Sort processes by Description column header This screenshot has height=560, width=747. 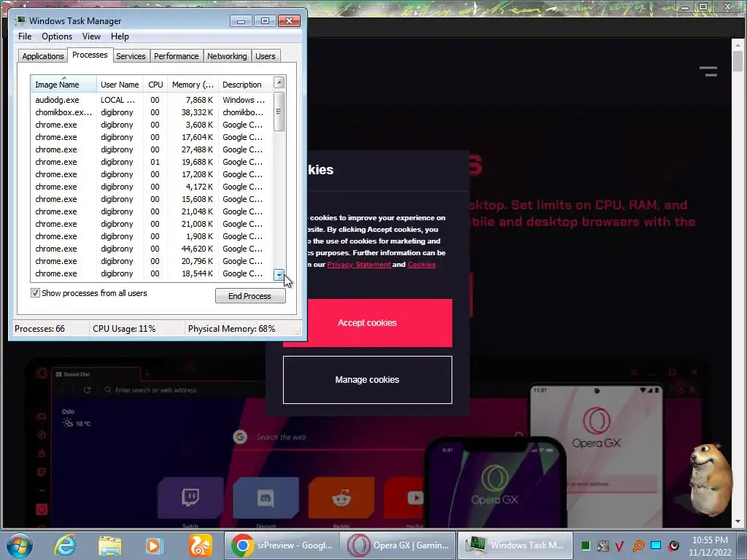click(x=246, y=85)
